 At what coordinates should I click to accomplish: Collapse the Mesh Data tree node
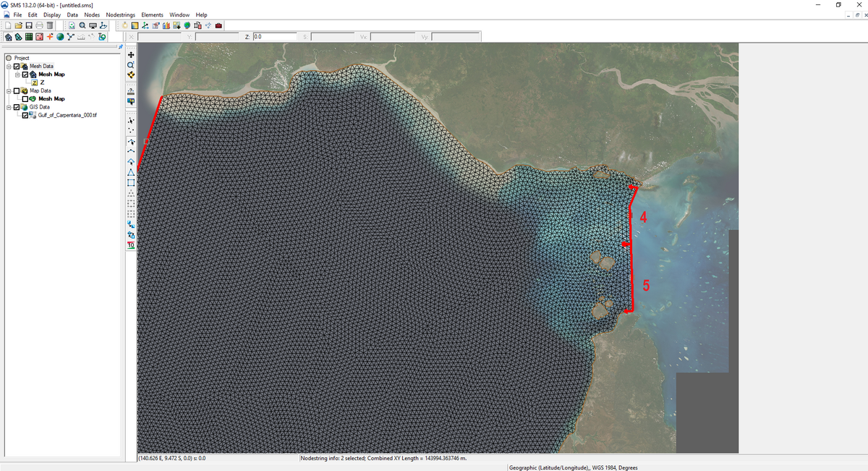[x=9, y=67]
